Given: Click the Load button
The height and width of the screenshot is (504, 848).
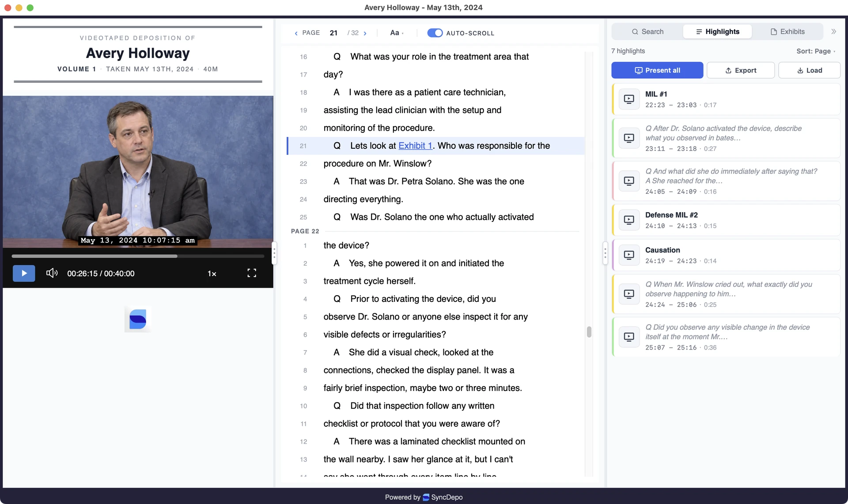Looking at the screenshot, I should coord(809,70).
